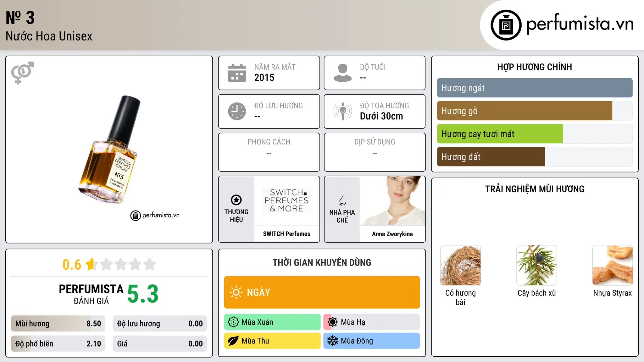The height and width of the screenshot is (362, 644).
Task: Click the Nhựa Styrax note label
Action: pyautogui.click(x=613, y=293)
